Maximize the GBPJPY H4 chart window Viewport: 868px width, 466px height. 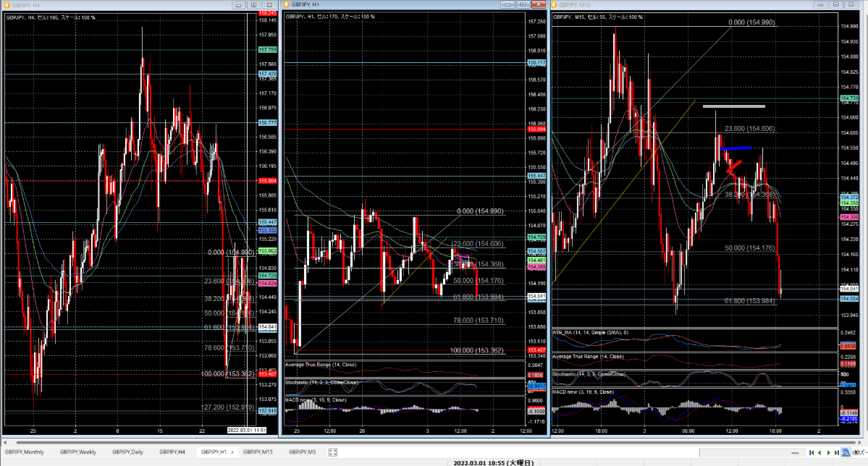(254, 5)
